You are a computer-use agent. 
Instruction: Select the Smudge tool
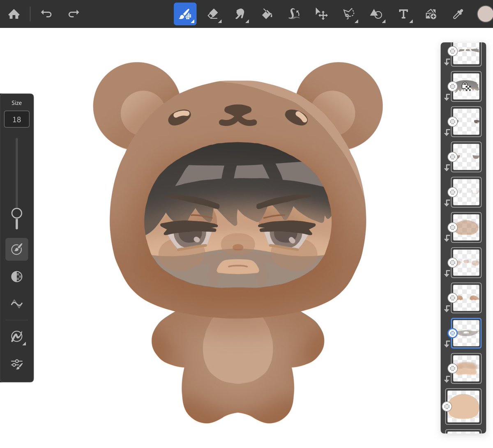[x=240, y=14]
